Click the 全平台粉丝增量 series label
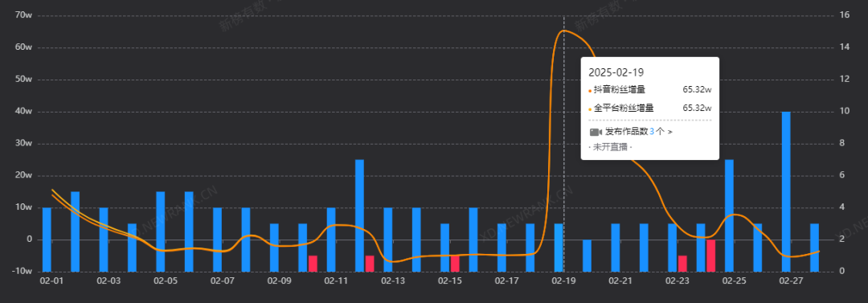The width and height of the screenshot is (868, 303). point(624,108)
